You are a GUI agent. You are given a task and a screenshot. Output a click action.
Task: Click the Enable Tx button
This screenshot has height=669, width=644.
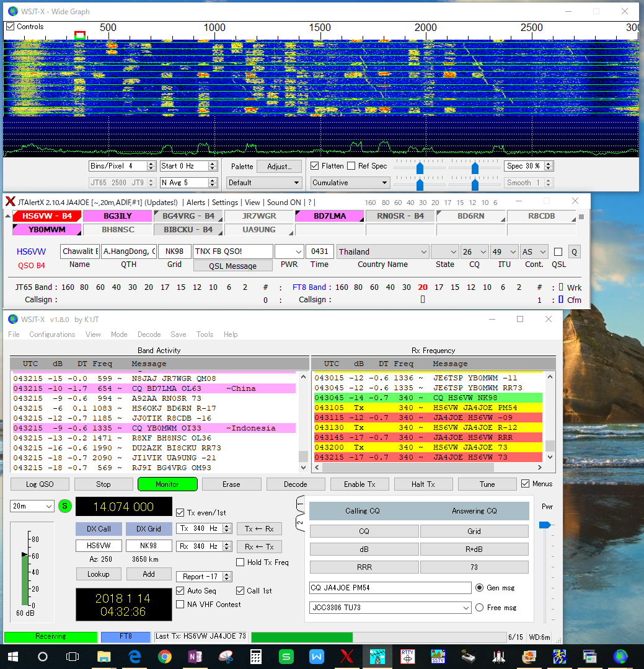tap(359, 484)
